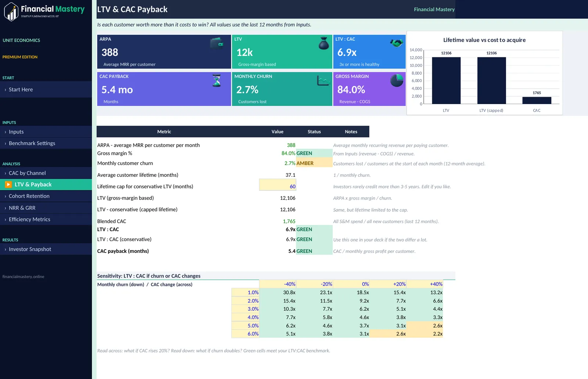Click the wallet icon on ARPA card
The image size is (588, 379).
(217, 43)
